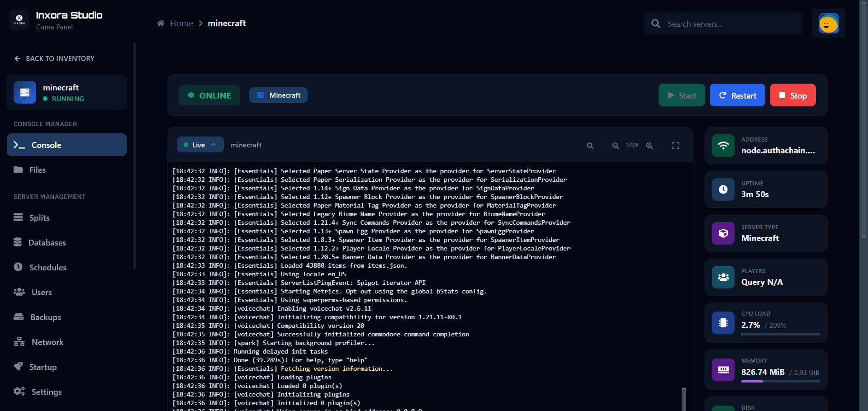The width and height of the screenshot is (868, 411).
Task: Restart the minecraft server
Action: click(x=737, y=95)
